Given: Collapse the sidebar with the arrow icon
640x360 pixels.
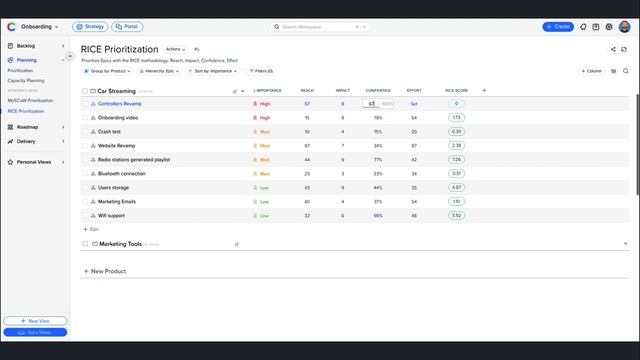Looking at the screenshot, I should 70,56.
